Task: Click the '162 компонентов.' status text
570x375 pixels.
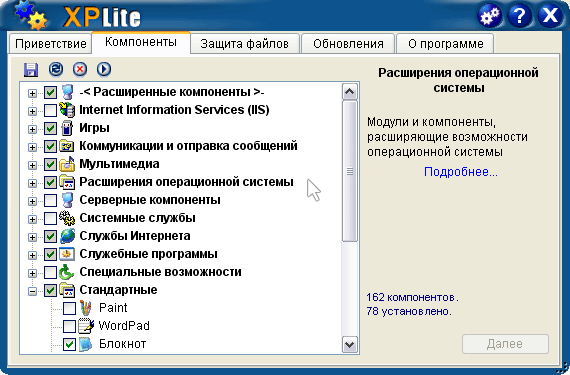Action: (412, 297)
